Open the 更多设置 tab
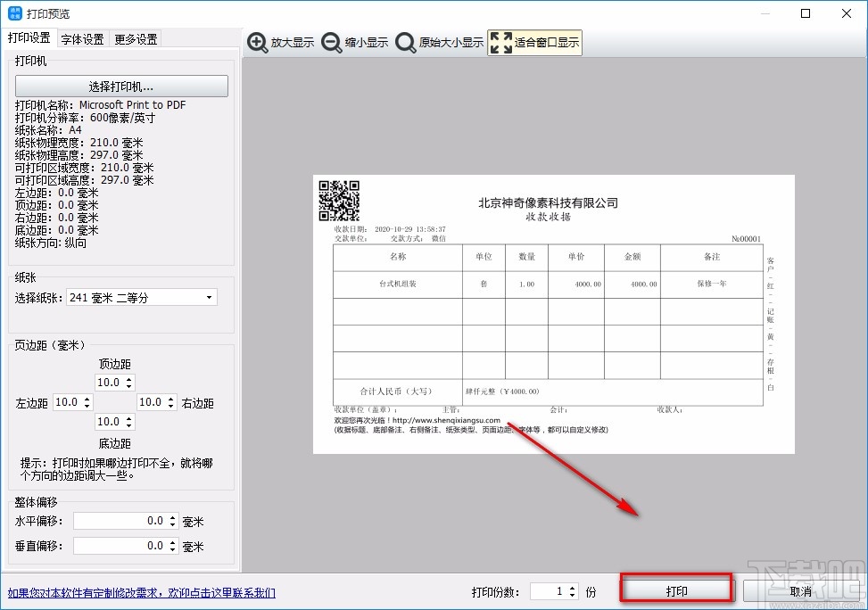This screenshot has width=868, height=610. point(134,38)
